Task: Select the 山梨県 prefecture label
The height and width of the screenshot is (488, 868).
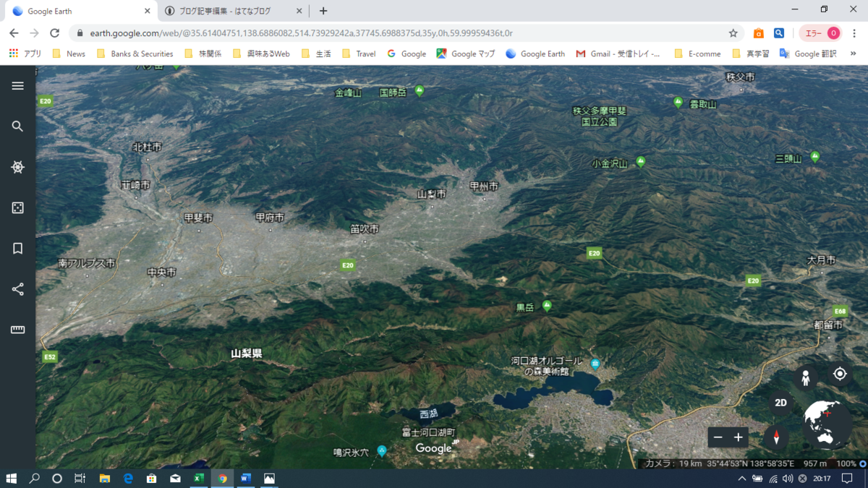Action: pyautogui.click(x=247, y=354)
